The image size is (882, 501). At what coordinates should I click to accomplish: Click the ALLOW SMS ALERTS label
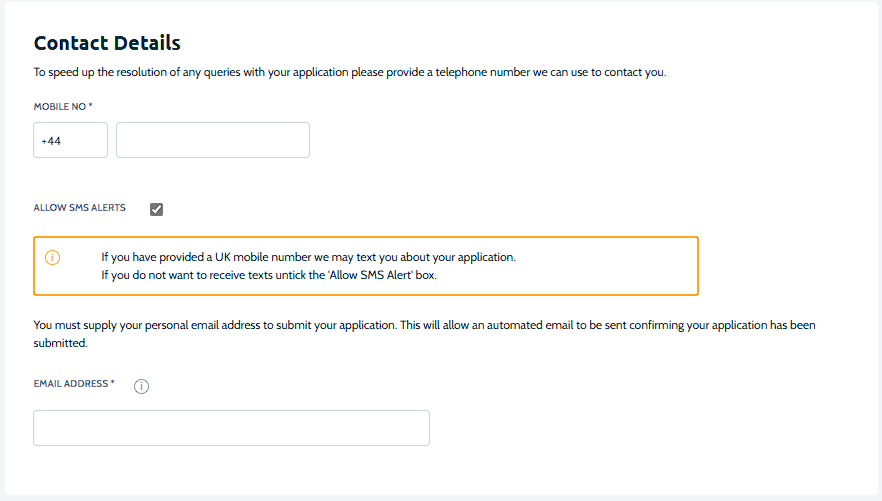coord(80,208)
